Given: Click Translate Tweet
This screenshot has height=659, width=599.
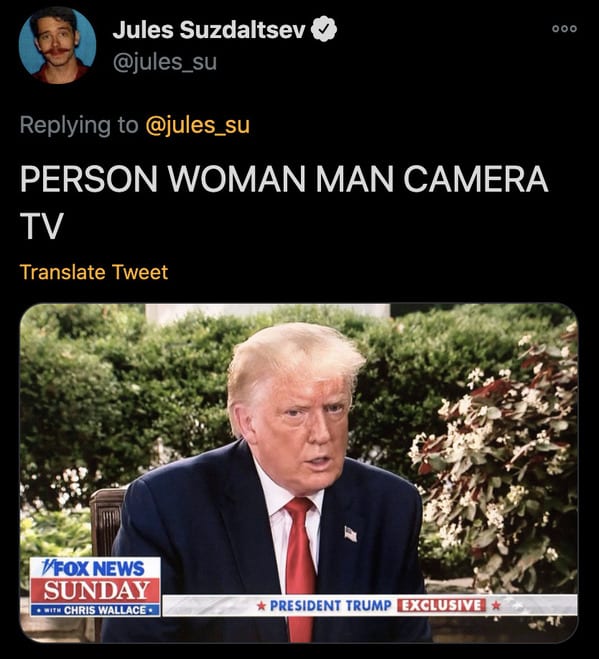Looking at the screenshot, I should pos(94,272).
